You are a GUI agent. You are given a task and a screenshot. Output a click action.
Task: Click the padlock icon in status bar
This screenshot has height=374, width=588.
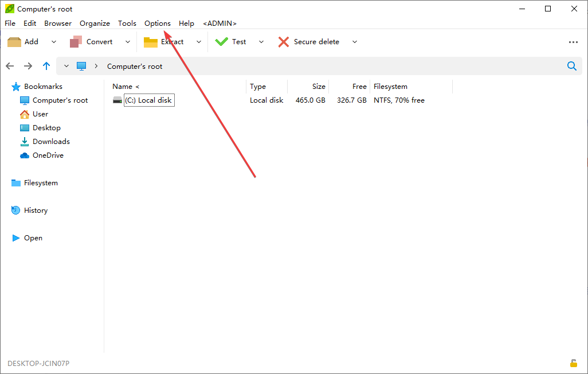pos(573,363)
